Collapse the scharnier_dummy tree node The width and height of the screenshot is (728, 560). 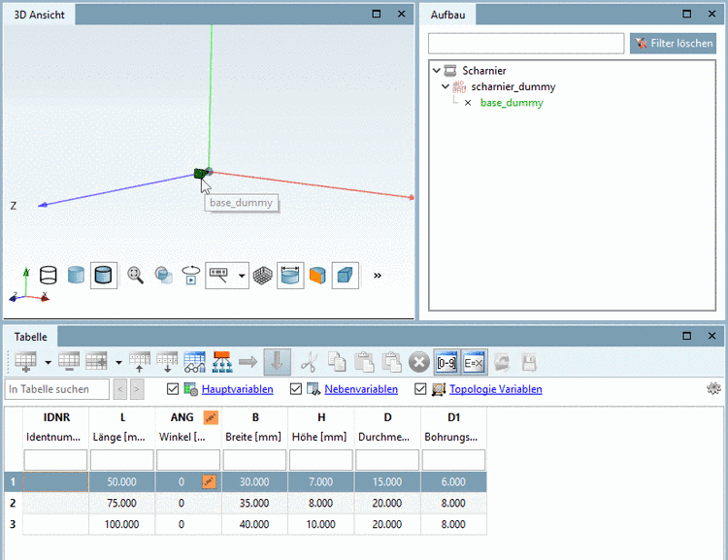click(x=446, y=86)
